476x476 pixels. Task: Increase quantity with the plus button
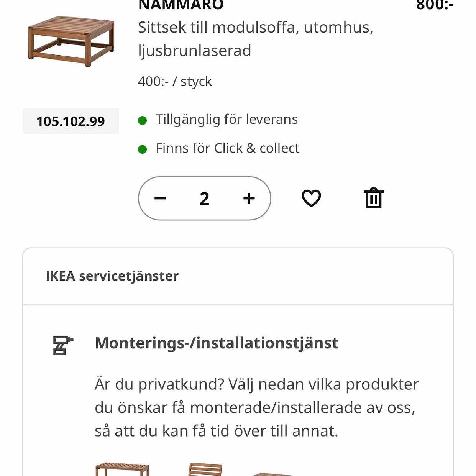(249, 199)
